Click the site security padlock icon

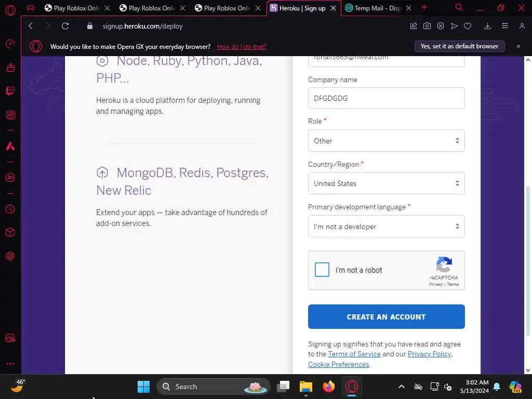[x=89, y=26]
